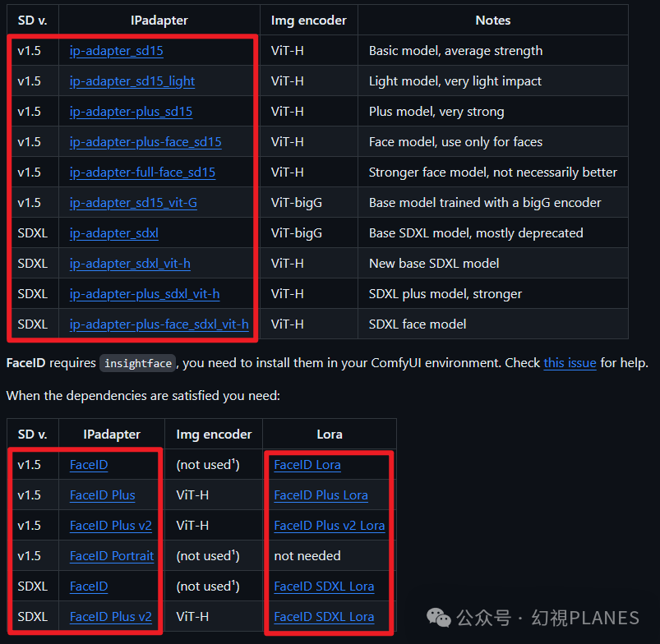This screenshot has width=660, height=644.
Task: Open the FaceID SDXL Lora link for FaceID Plus v2
Action: coord(324,617)
